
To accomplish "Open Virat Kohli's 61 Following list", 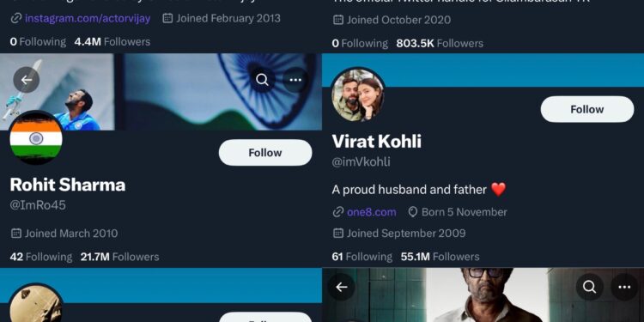I will click(361, 257).
